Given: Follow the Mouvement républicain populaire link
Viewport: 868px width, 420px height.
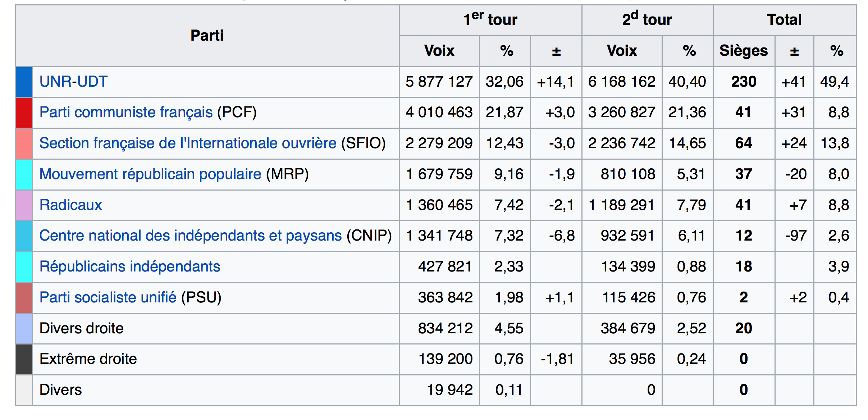Looking at the screenshot, I should 150,174.
